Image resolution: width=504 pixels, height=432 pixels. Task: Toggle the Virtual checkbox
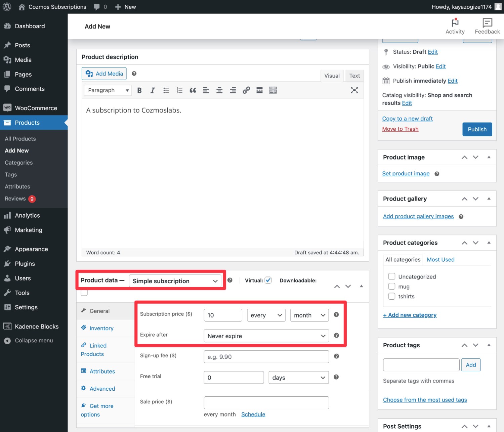(x=268, y=280)
